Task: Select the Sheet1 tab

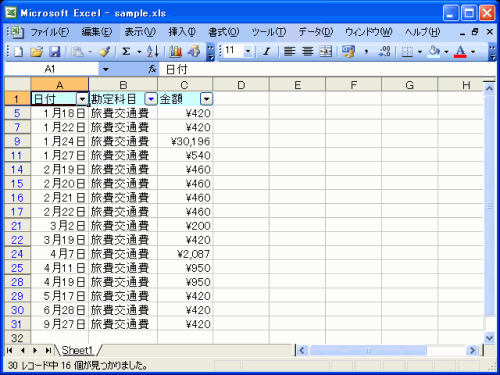Action: click(x=77, y=350)
